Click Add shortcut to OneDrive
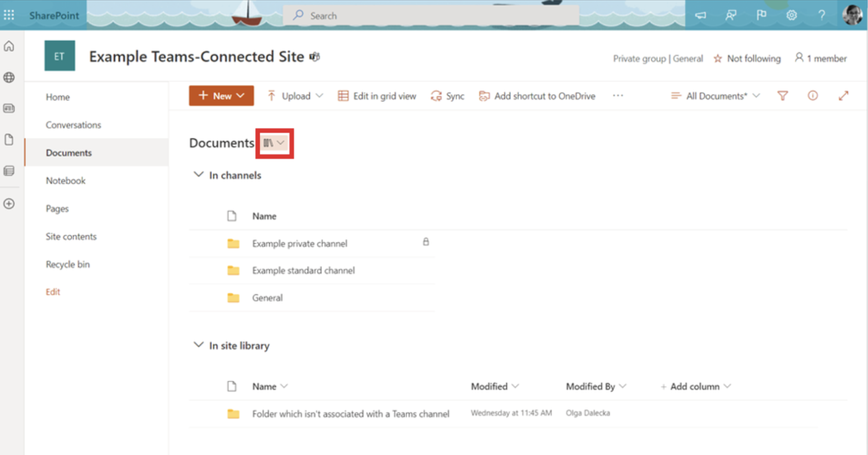This screenshot has width=868, height=455. [x=537, y=96]
